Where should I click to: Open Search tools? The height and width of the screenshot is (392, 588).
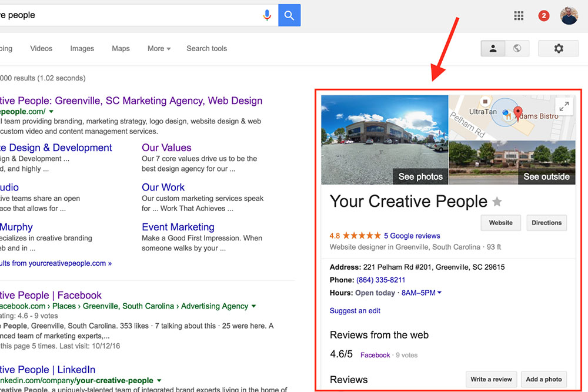click(206, 48)
